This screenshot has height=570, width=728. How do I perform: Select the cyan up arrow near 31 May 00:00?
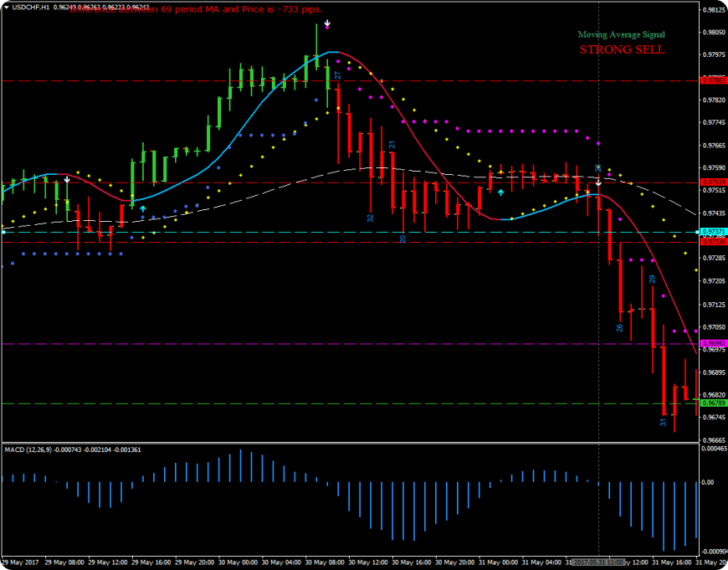[500, 191]
